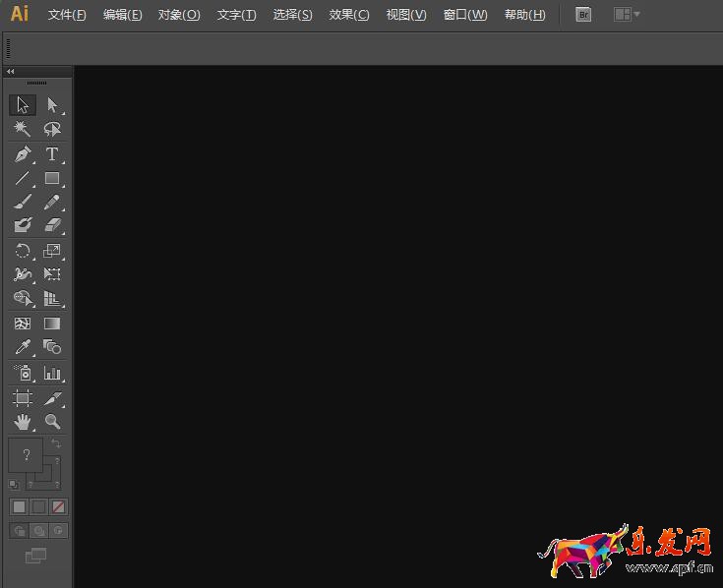Image resolution: width=723 pixels, height=588 pixels.
Task: Click the Bridge (Br) button
Action: point(583,15)
